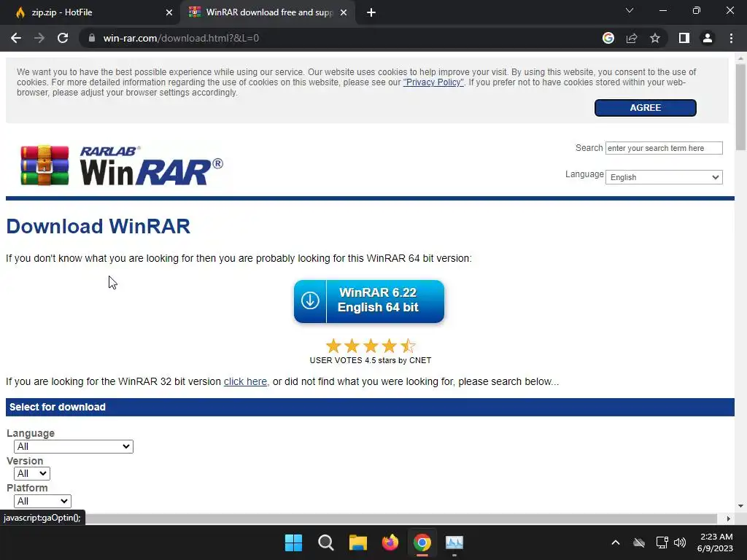
Task: Focus the site search field
Action: coord(664,148)
